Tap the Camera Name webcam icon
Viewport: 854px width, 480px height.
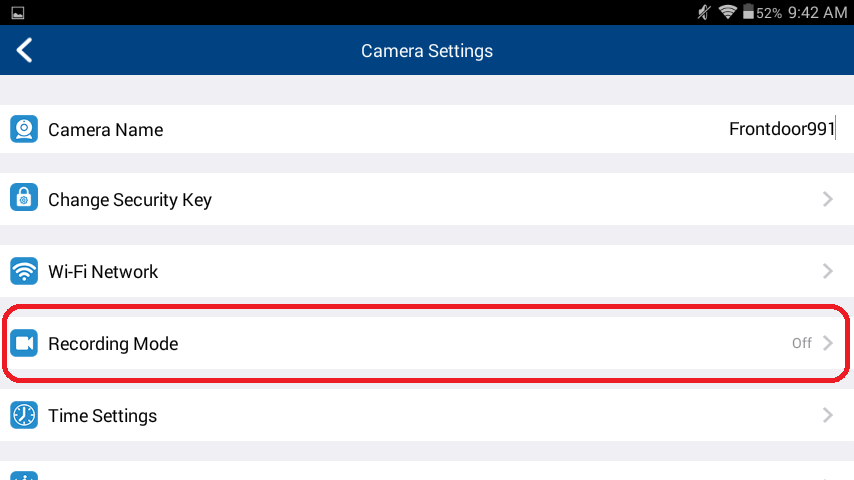24,129
